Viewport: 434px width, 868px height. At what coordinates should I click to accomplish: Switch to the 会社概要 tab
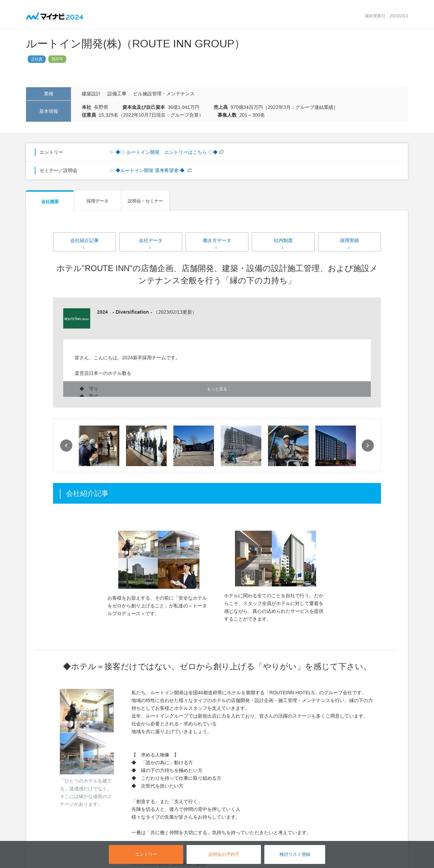point(50,201)
